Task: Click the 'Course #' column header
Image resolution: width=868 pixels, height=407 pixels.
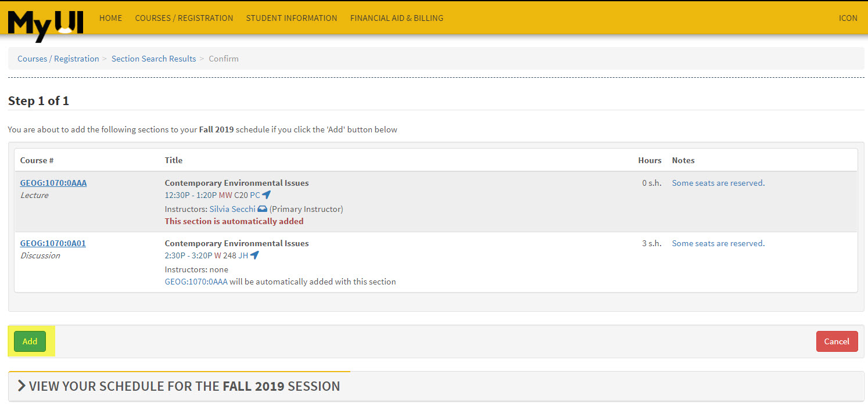Action: click(37, 160)
